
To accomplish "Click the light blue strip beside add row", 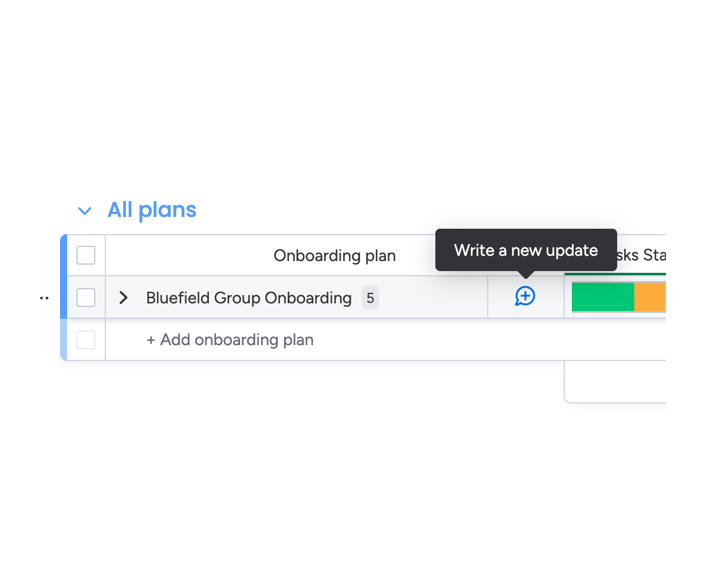I will (64, 340).
